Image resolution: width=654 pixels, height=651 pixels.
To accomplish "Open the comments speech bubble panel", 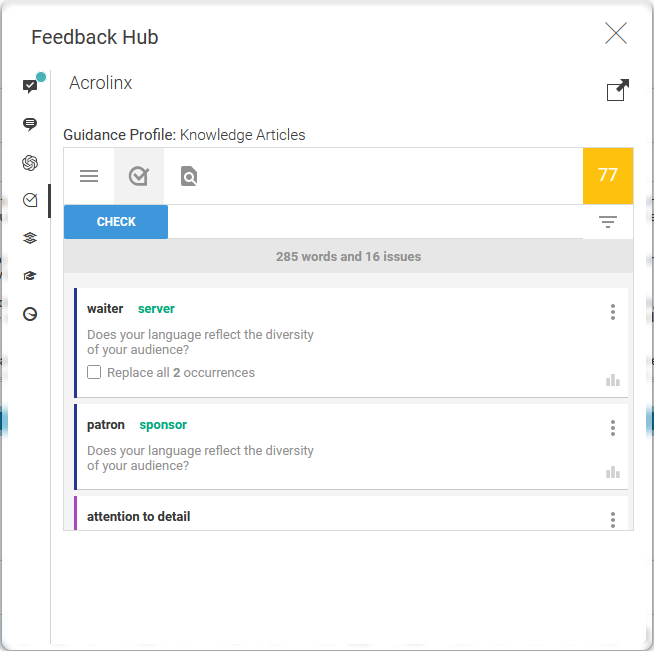I will coord(30,125).
